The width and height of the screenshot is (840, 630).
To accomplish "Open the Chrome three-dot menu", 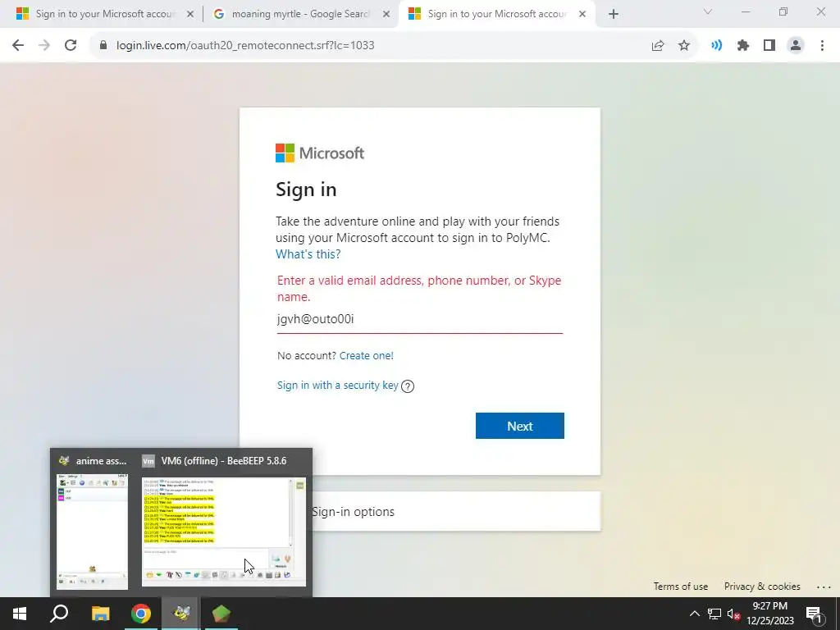I will click(x=822, y=46).
